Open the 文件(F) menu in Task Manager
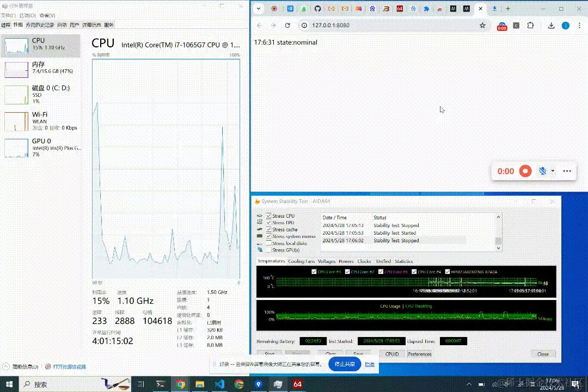This screenshot has width=588, height=392. (x=8, y=15)
